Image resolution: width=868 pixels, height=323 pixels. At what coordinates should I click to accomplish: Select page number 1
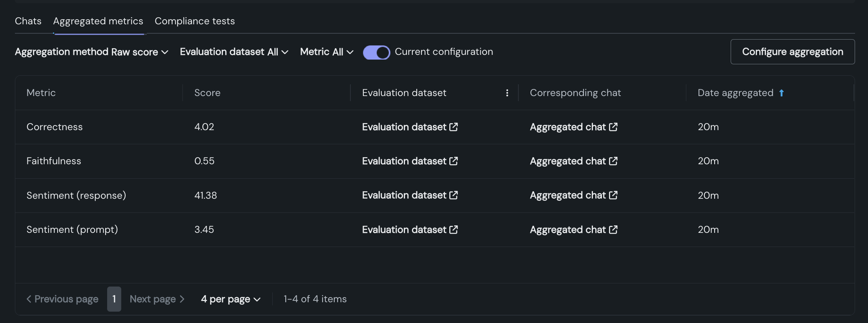(114, 299)
